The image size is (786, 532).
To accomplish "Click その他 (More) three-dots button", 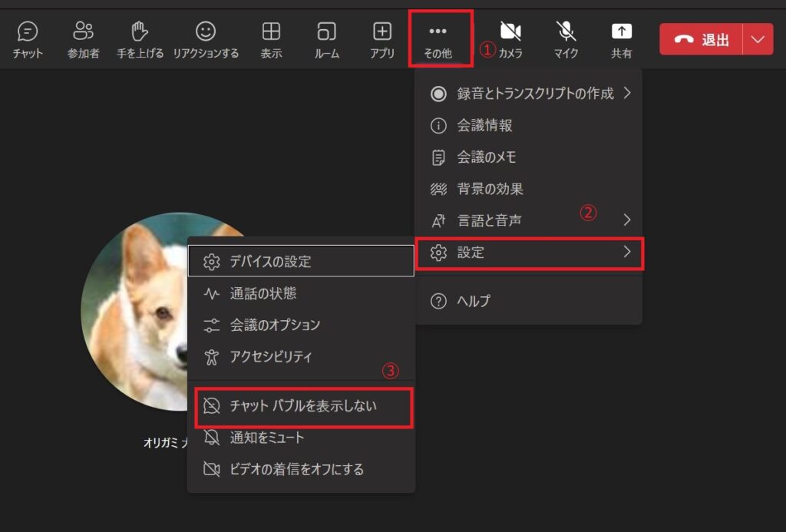I will coord(438,38).
